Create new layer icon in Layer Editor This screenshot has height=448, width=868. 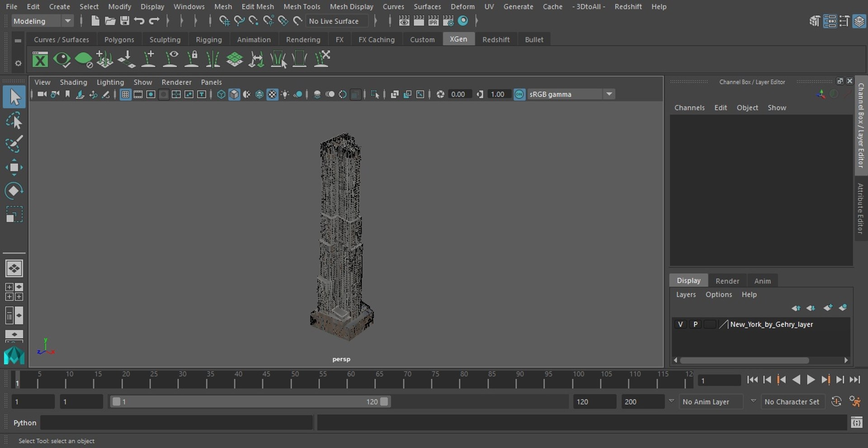(828, 308)
